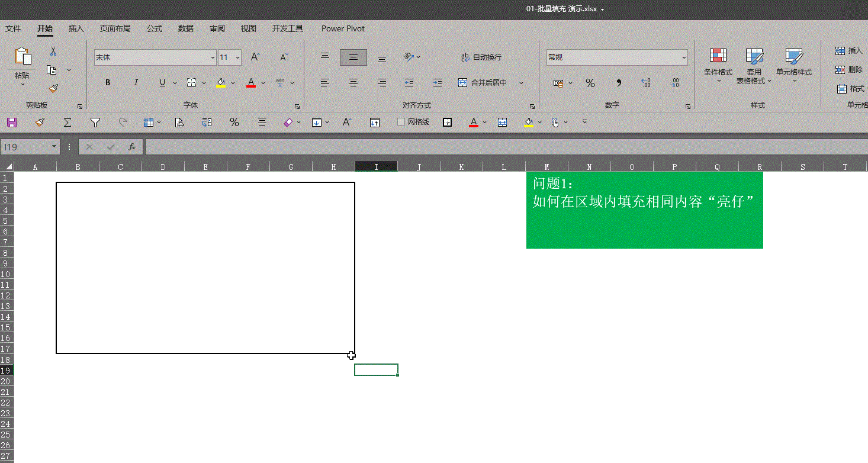
Task: Open the 插入 ribbon tab
Action: 76,28
